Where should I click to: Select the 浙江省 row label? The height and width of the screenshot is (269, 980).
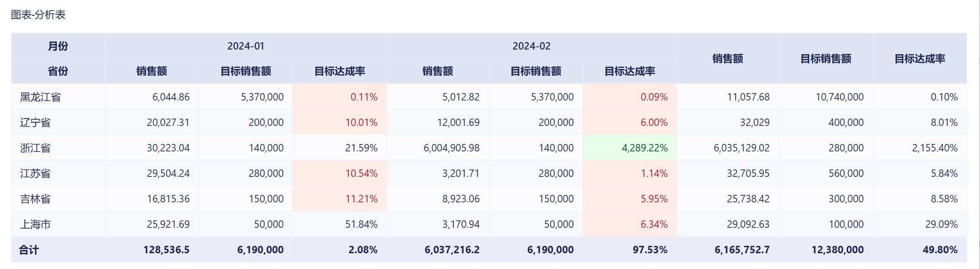click(x=35, y=148)
